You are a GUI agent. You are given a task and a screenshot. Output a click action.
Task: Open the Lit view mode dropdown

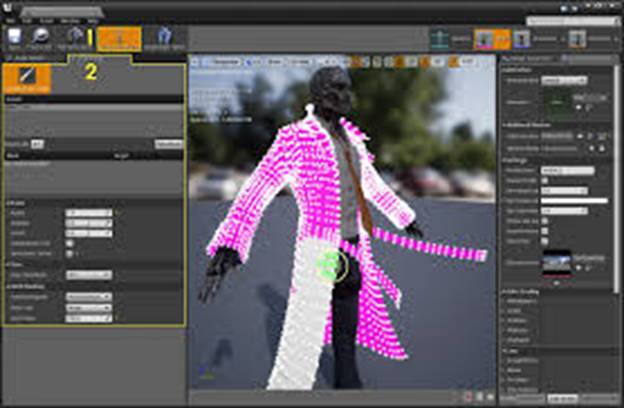252,62
